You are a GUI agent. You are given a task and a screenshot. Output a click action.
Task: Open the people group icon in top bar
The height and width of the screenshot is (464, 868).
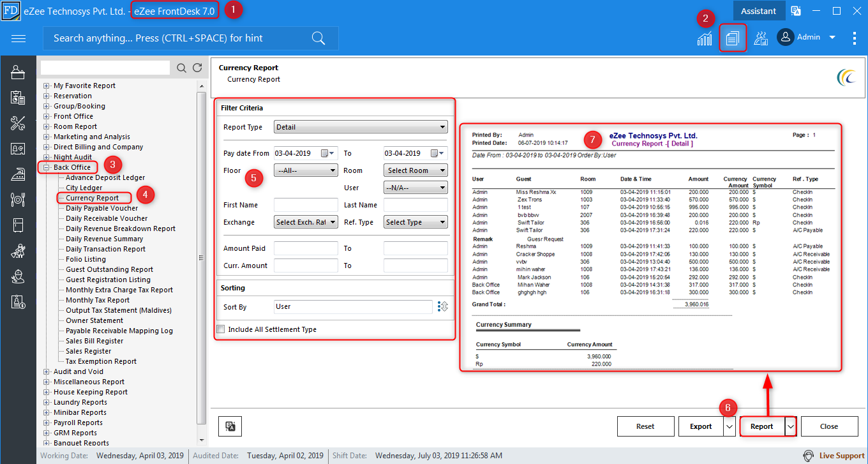(761, 38)
